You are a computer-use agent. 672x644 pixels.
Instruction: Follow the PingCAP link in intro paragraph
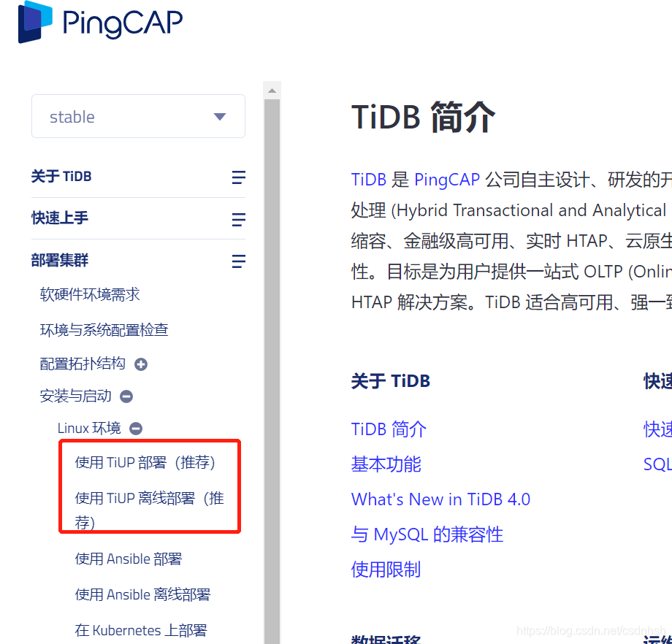(x=447, y=179)
